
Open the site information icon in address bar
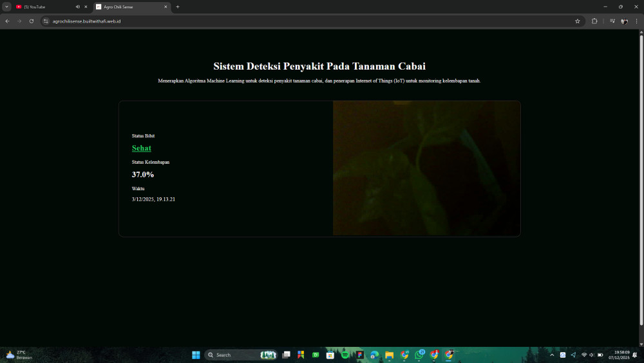(x=46, y=21)
